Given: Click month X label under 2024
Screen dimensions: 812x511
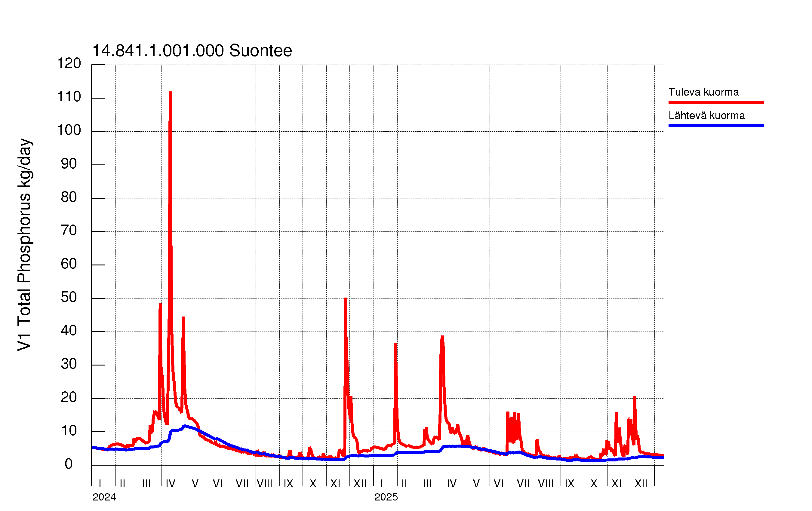Looking at the screenshot, I should tap(313, 484).
